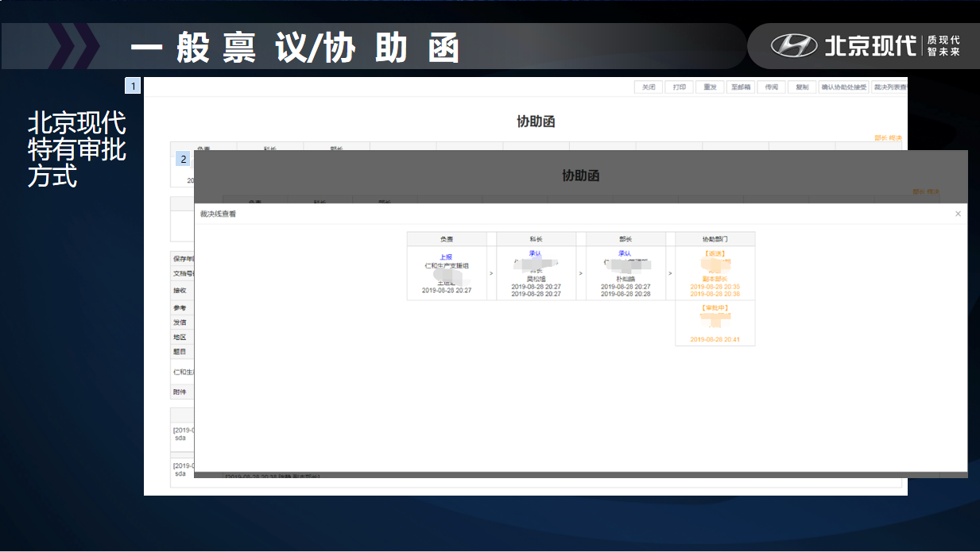Image resolution: width=980 pixels, height=552 pixels.
Task: Click the 重发 (Resend) button
Action: tap(710, 87)
